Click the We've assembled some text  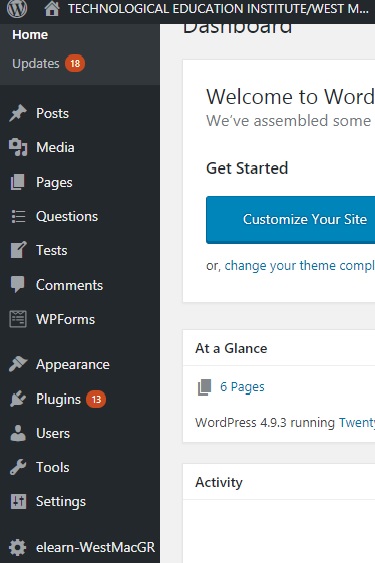(x=288, y=121)
